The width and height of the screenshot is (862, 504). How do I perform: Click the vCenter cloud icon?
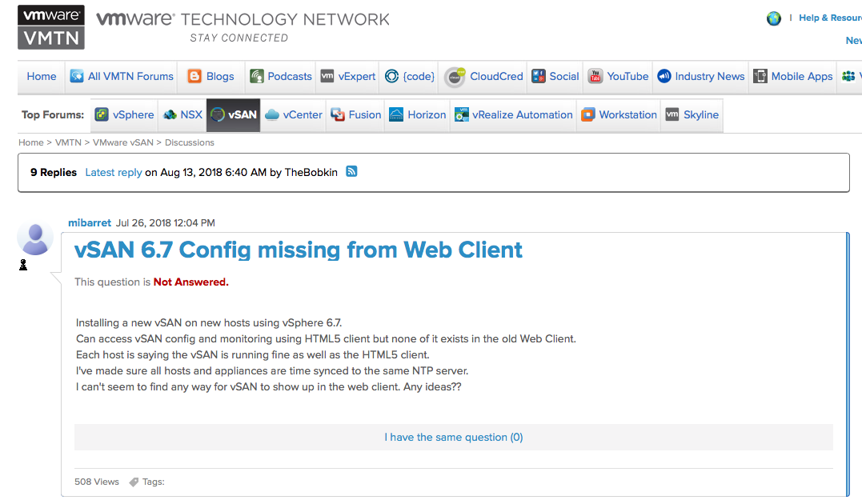pyautogui.click(x=272, y=115)
